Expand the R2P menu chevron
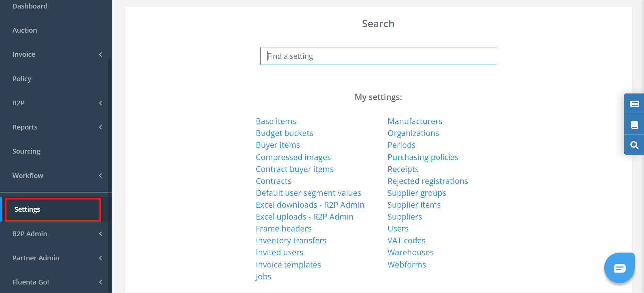The width and height of the screenshot is (644, 293). 100,103
